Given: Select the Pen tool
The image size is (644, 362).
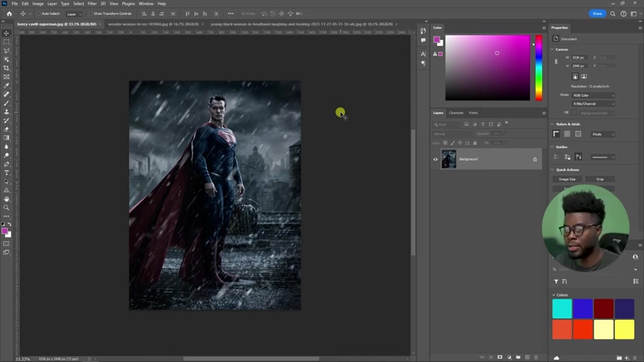Looking at the screenshot, I should click(6, 164).
